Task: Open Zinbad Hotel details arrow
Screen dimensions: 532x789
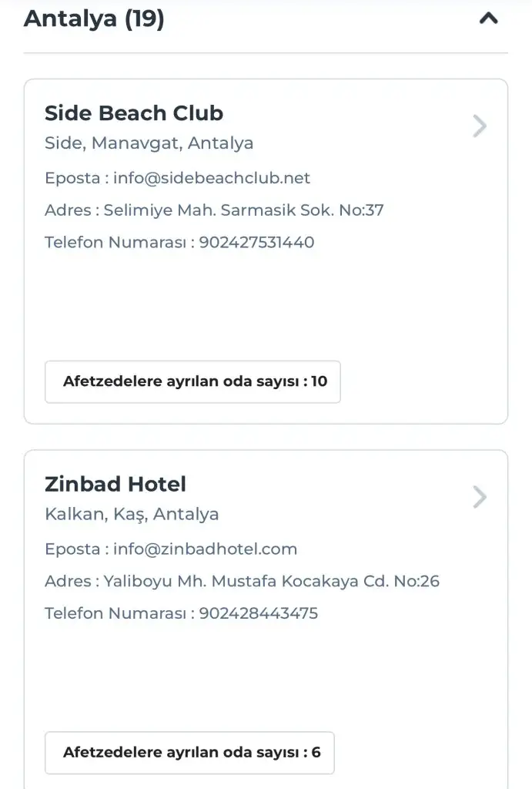Action: [480, 497]
